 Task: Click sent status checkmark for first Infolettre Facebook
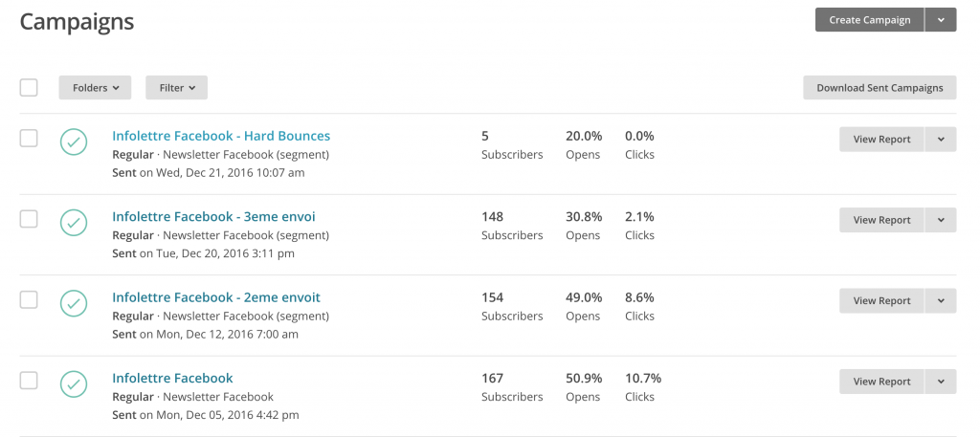click(74, 383)
